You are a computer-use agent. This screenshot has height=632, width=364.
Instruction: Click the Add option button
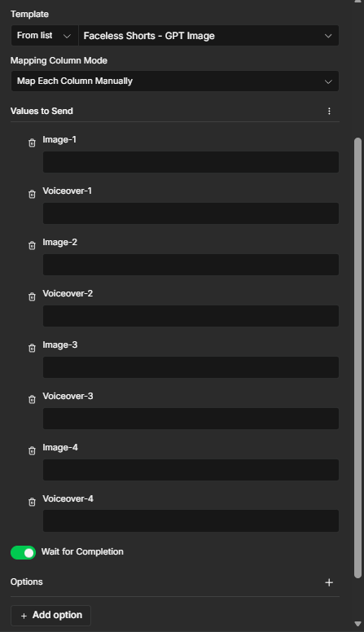(x=50, y=616)
